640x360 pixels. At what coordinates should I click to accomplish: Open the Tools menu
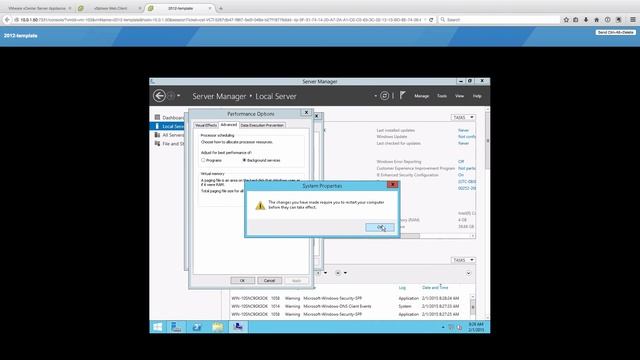point(442,96)
